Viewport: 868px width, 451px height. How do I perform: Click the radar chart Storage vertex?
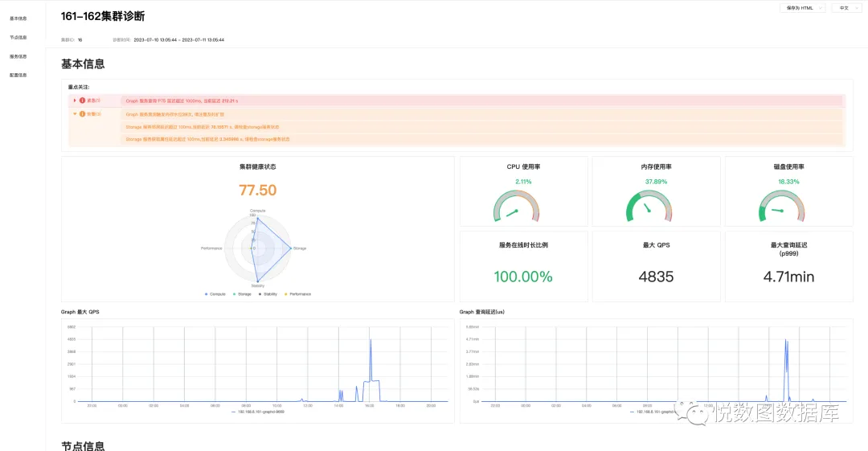tap(291, 248)
